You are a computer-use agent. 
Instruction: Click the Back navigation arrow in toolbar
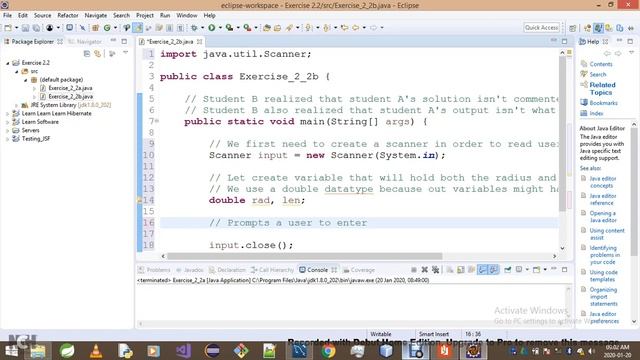356,27
